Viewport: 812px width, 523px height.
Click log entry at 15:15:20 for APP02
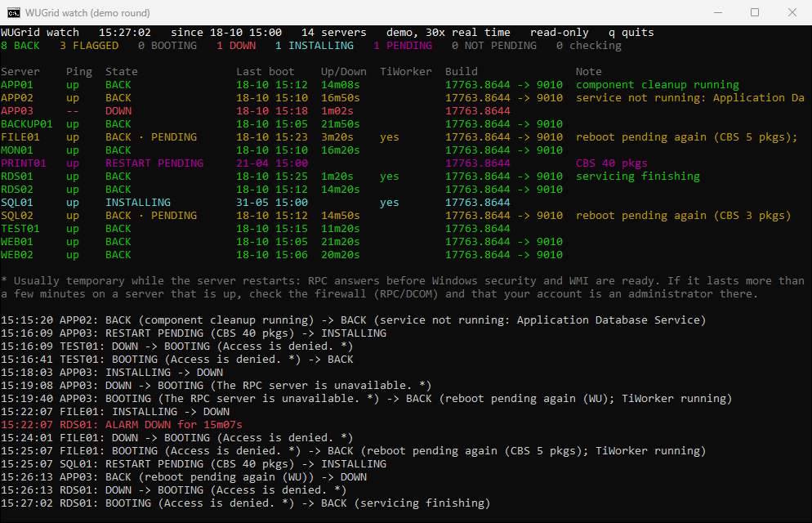[353, 320]
